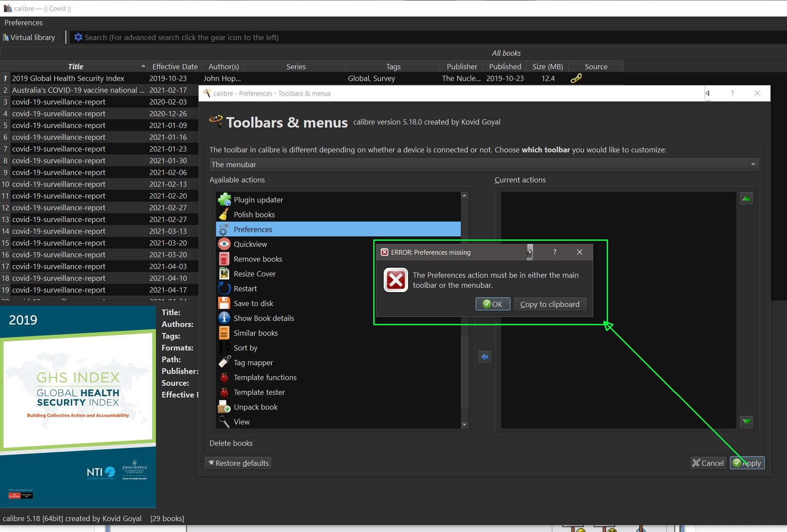787x532 pixels.
Task: Click the Remove books trash icon
Action: [x=224, y=259]
